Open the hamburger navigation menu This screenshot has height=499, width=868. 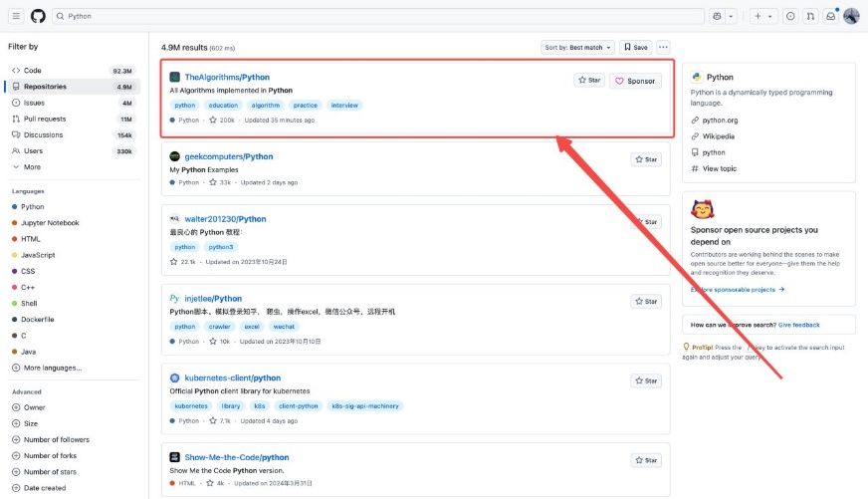(16, 16)
